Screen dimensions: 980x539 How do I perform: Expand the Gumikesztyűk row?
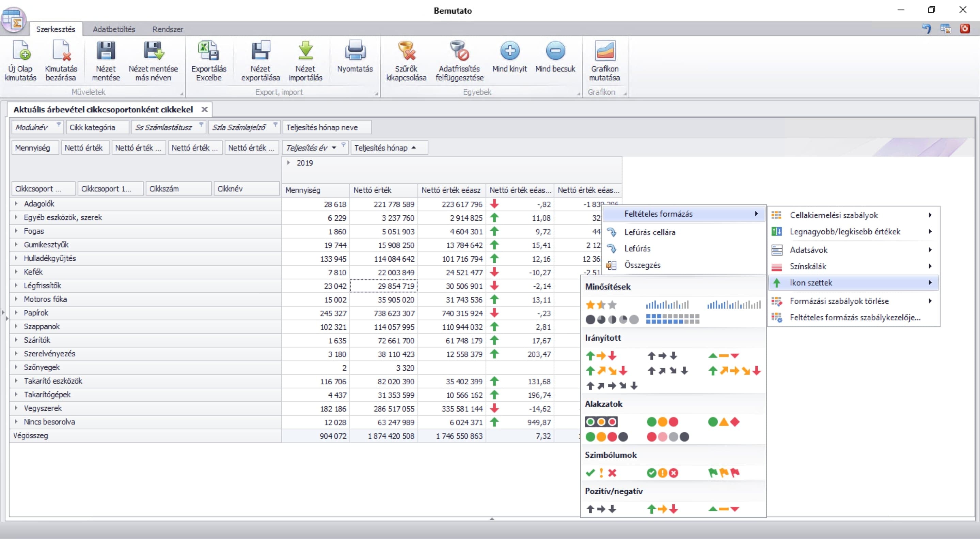[16, 244]
